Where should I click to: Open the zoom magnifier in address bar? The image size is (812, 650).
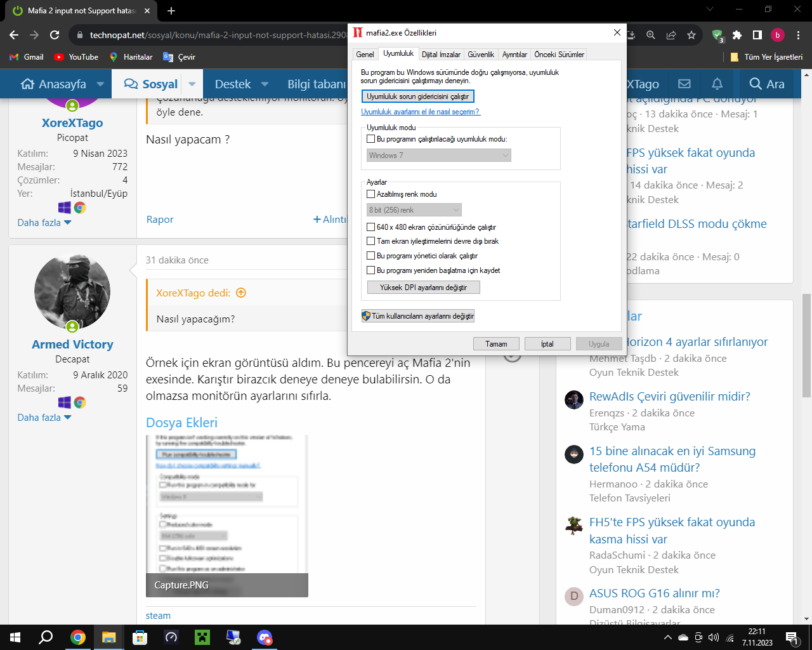[x=651, y=35]
